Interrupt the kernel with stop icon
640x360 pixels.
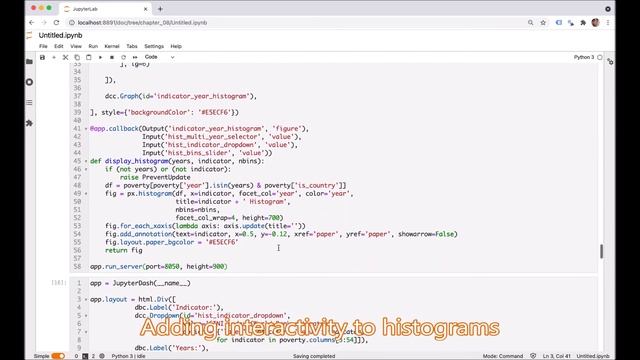[112, 58]
